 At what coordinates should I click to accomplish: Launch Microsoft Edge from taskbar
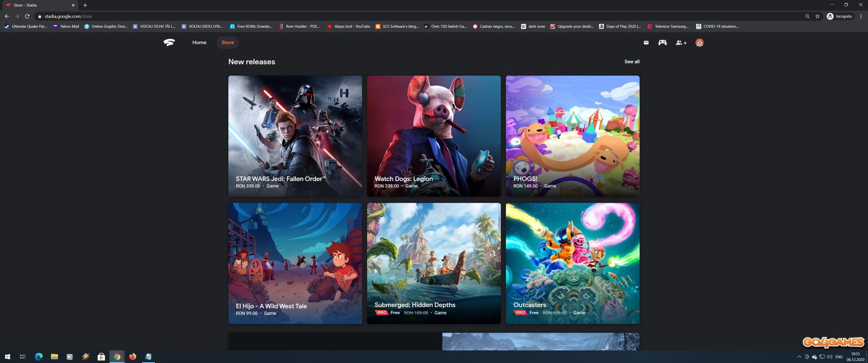tap(39, 357)
